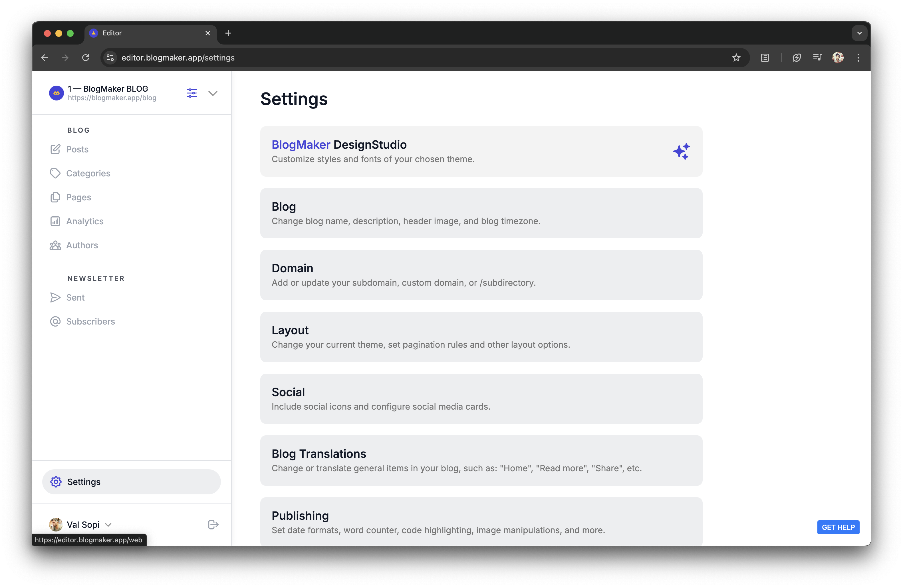Open Analytics via the chart icon

click(55, 221)
